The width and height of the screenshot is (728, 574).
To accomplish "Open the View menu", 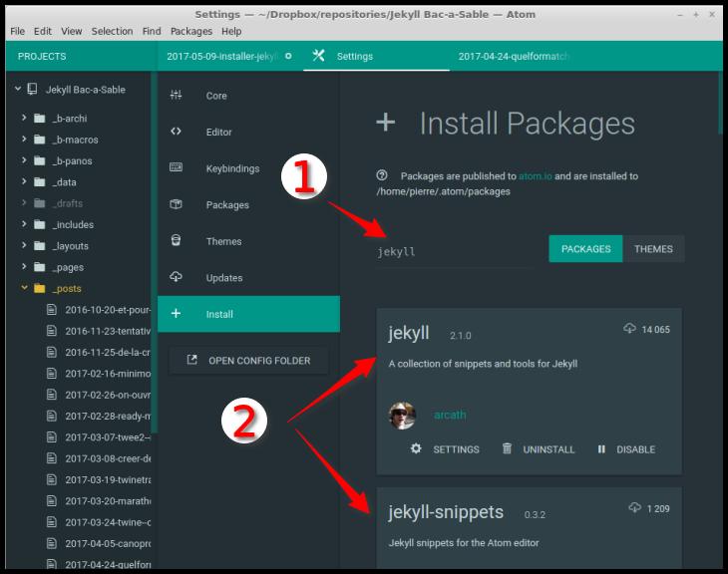I will (72, 31).
